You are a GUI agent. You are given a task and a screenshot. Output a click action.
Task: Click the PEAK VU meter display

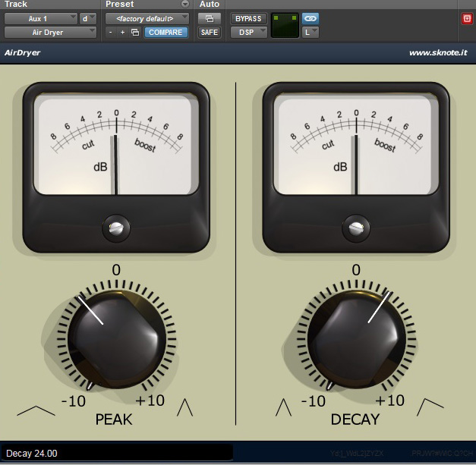tap(115, 144)
